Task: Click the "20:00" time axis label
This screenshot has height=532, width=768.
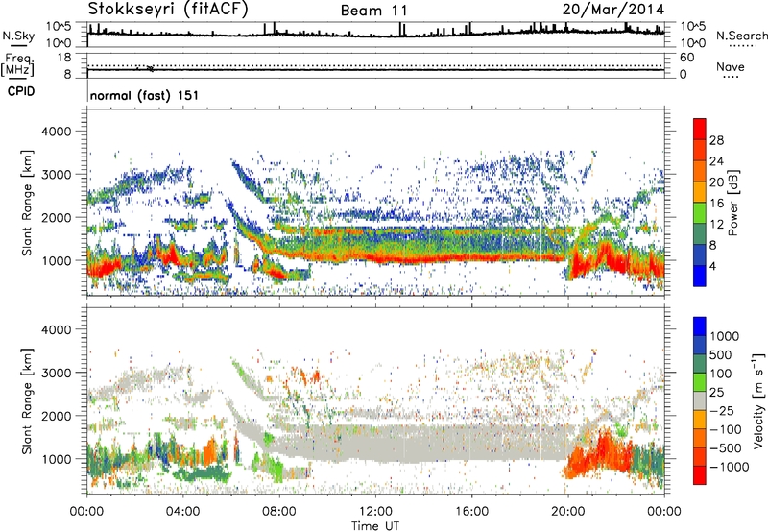Action: click(567, 512)
